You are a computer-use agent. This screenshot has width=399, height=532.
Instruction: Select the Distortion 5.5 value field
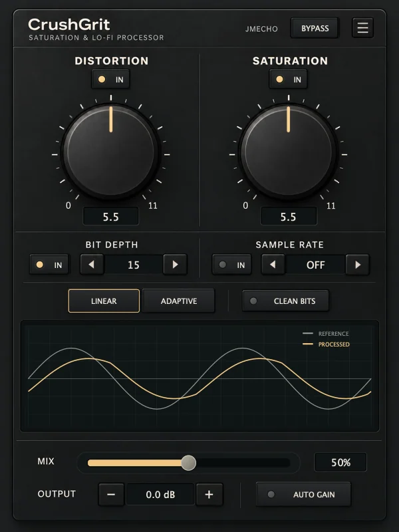click(110, 217)
